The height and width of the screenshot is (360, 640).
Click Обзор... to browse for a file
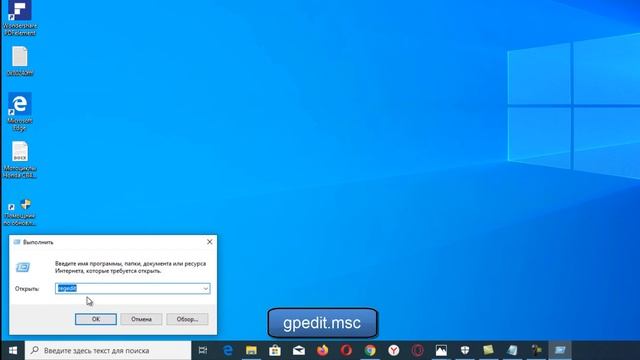[187, 319]
